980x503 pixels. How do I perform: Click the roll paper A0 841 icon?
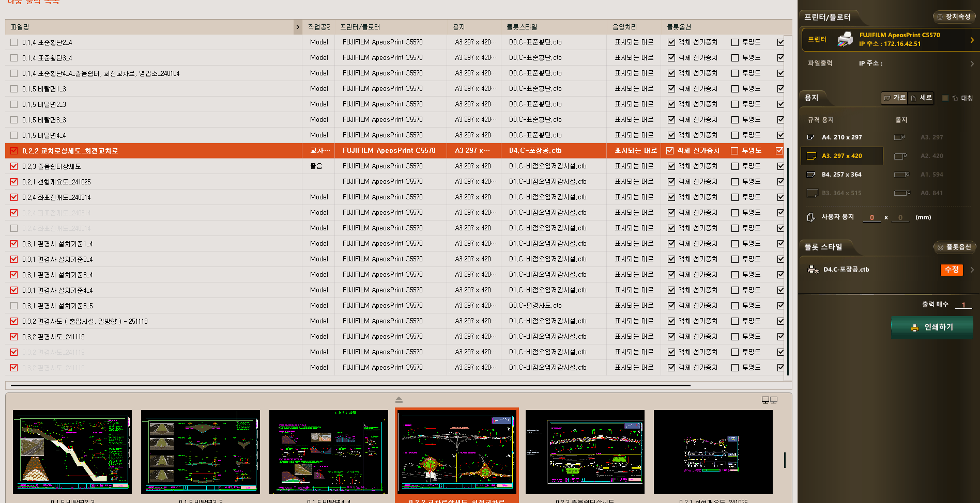point(902,193)
